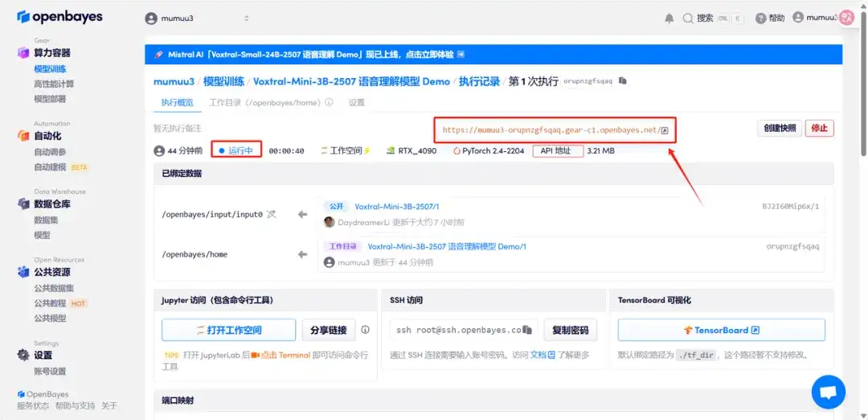Click DaydreamerLi avatar
868x420 pixels.
coord(329,222)
